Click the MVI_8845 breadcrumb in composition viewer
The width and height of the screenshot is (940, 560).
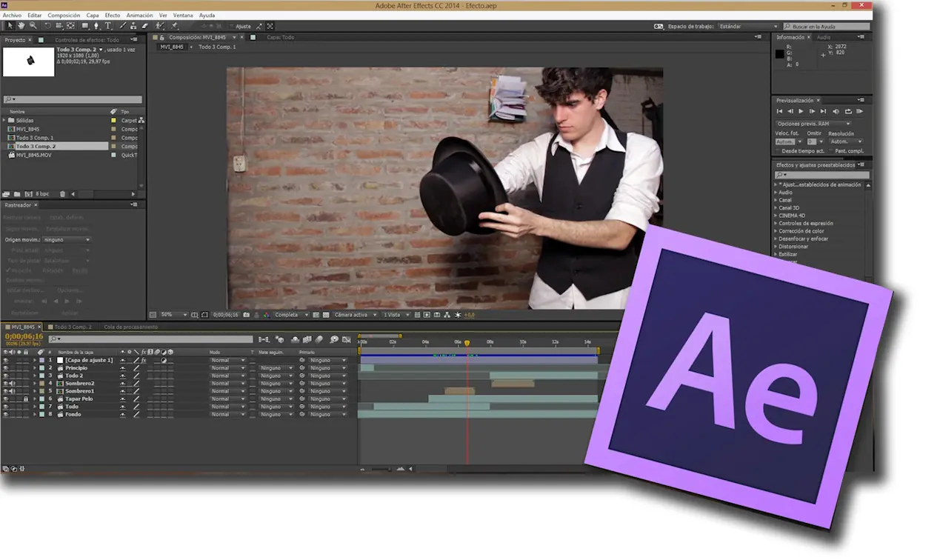pyautogui.click(x=172, y=47)
